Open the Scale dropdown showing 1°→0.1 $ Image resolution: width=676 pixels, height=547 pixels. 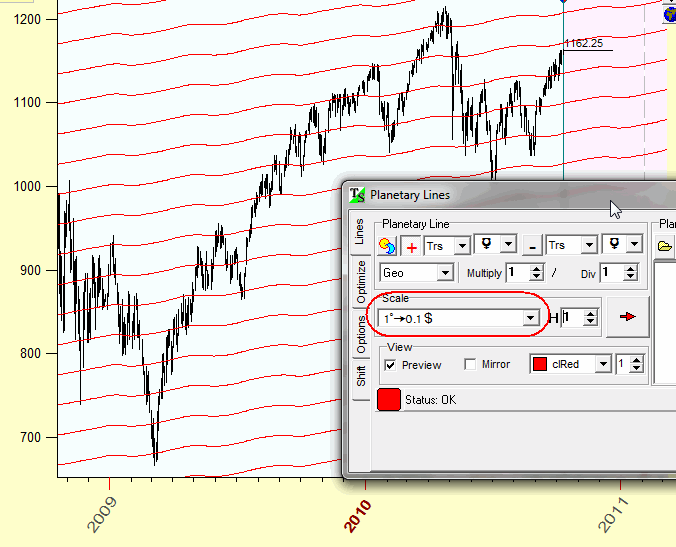[530, 318]
